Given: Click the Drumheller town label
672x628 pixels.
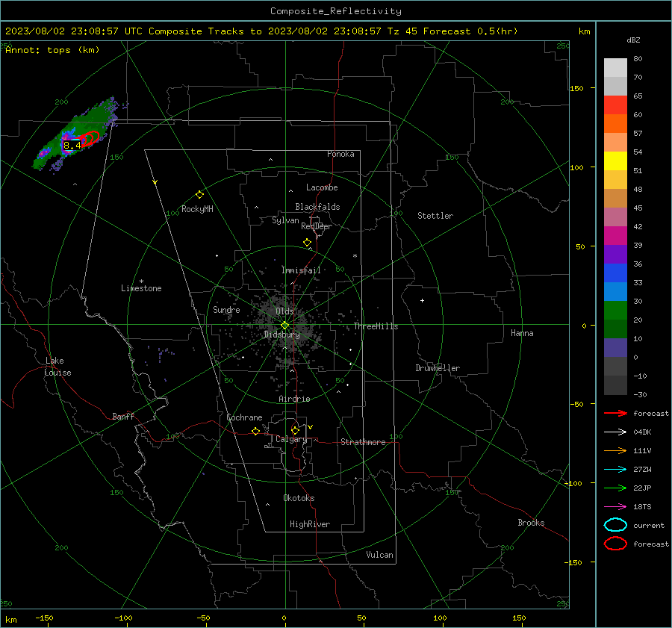Looking at the screenshot, I should click(x=438, y=368).
